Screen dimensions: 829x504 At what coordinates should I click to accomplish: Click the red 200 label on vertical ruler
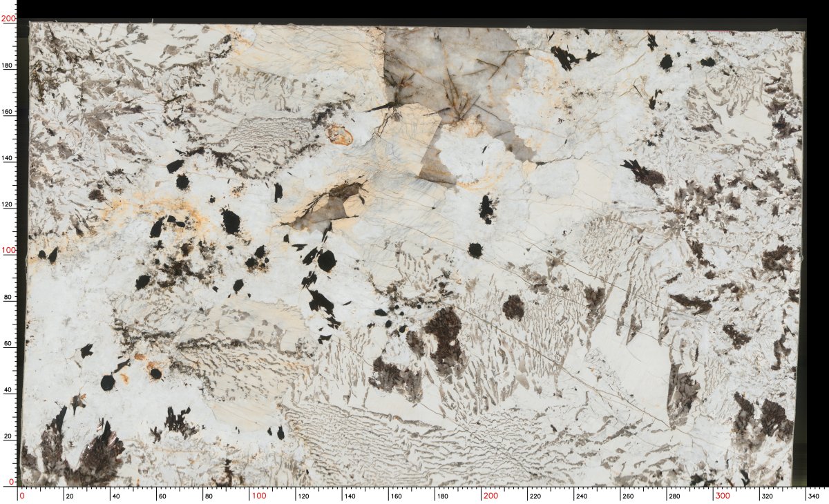9,19
